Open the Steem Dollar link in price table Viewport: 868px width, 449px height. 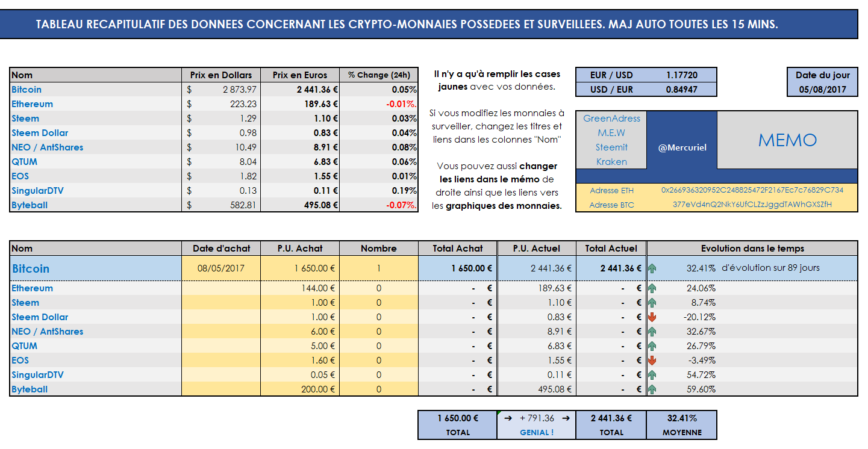click(40, 133)
